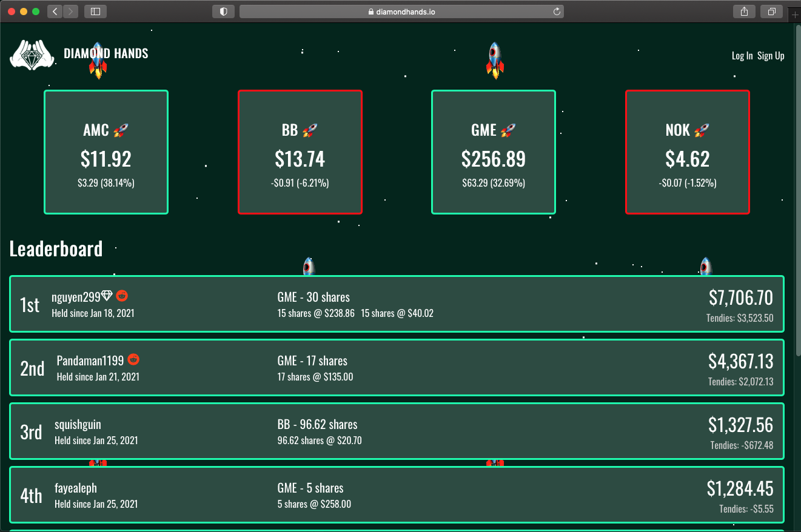This screenshot has height=532, width=801.
Task: Click Tendies: -$5.55 value
Action: coord(746,509)
